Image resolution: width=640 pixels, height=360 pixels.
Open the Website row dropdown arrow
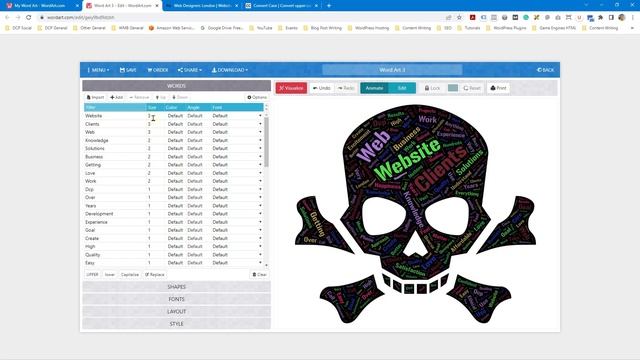(260, 116)
